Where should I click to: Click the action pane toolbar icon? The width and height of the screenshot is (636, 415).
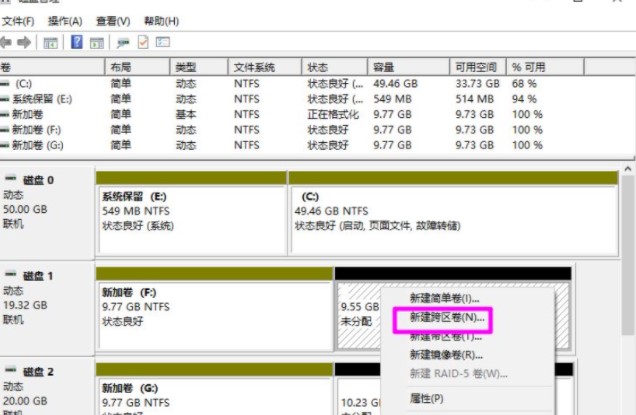coord(96,42)
